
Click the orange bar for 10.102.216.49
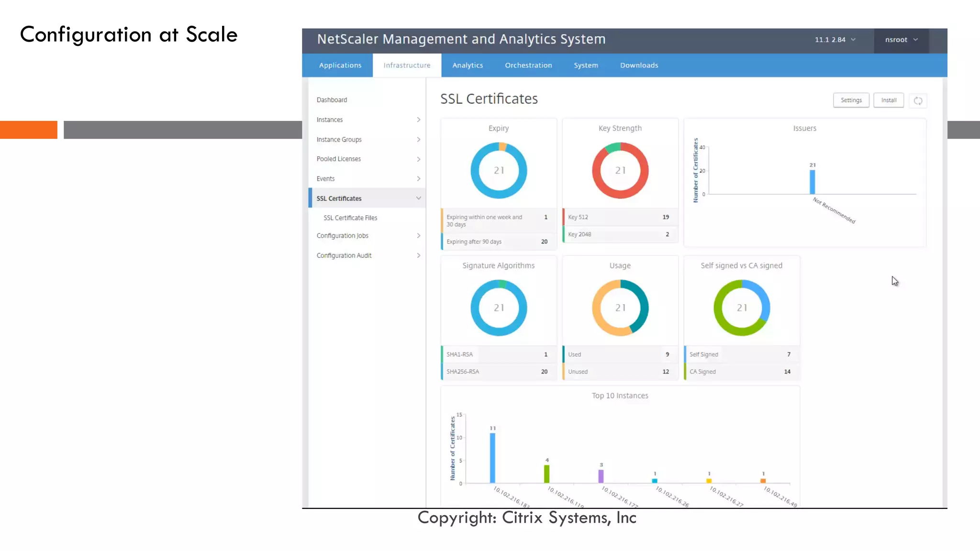[763, 481]
